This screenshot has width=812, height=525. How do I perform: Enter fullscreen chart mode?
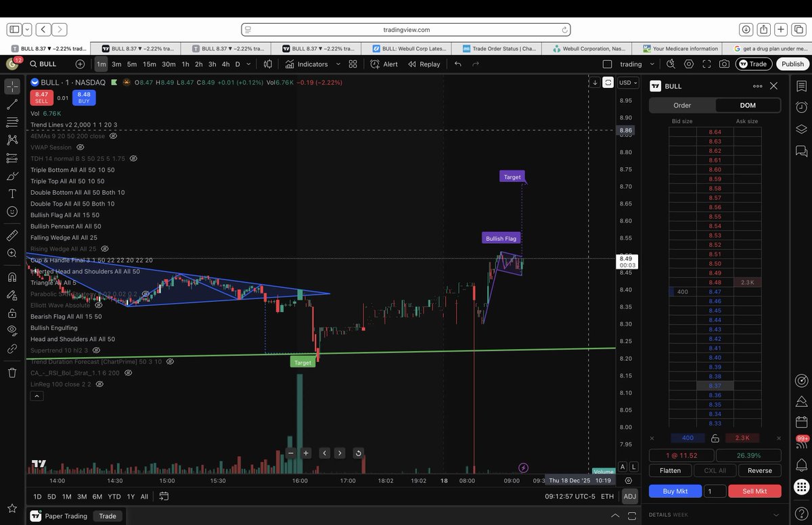pyautogui.click(x=706, y=64)
